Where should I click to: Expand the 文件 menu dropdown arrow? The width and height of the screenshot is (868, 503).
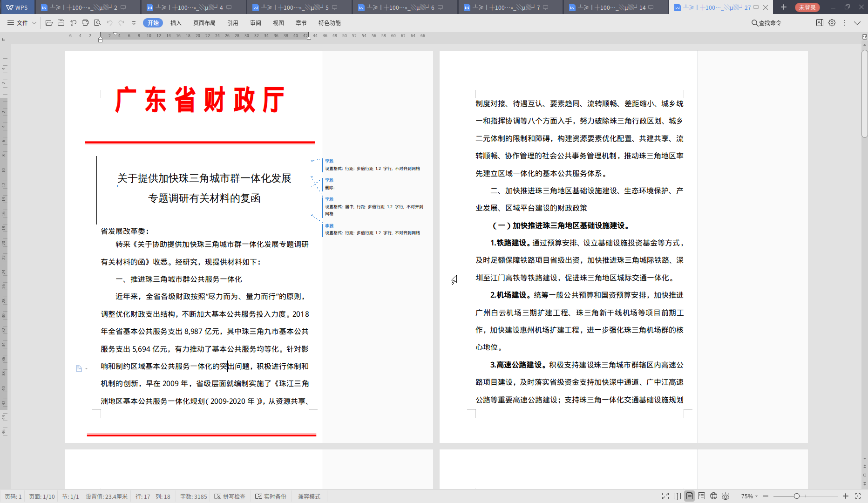[34, 23]
